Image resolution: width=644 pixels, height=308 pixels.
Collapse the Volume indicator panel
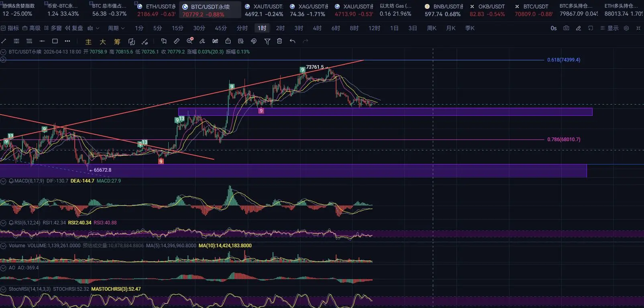pos(3,246)
